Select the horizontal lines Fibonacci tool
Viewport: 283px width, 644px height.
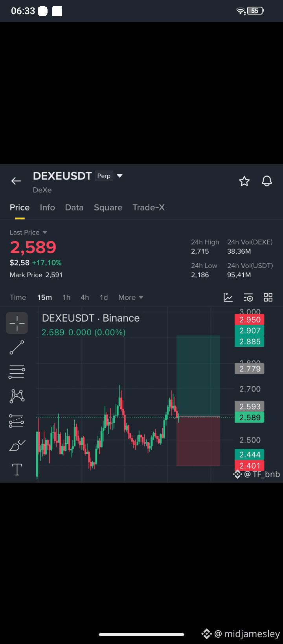coord(17,372)
